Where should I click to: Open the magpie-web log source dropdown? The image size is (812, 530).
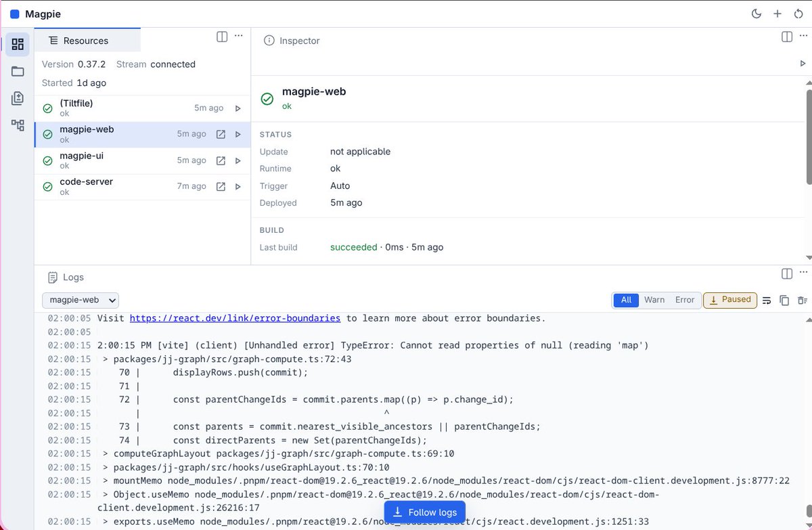(x=81, y=300)
